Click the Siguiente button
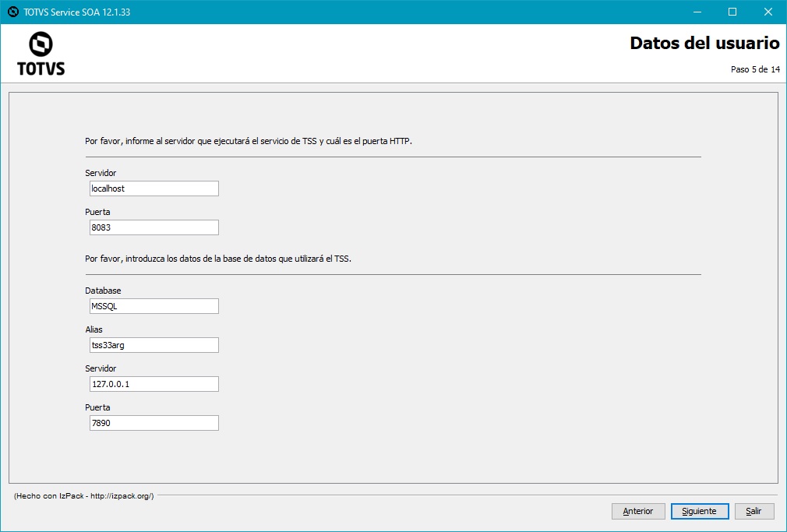The width and height of the screenshot is (787, 532). click(x=700, y=511)
